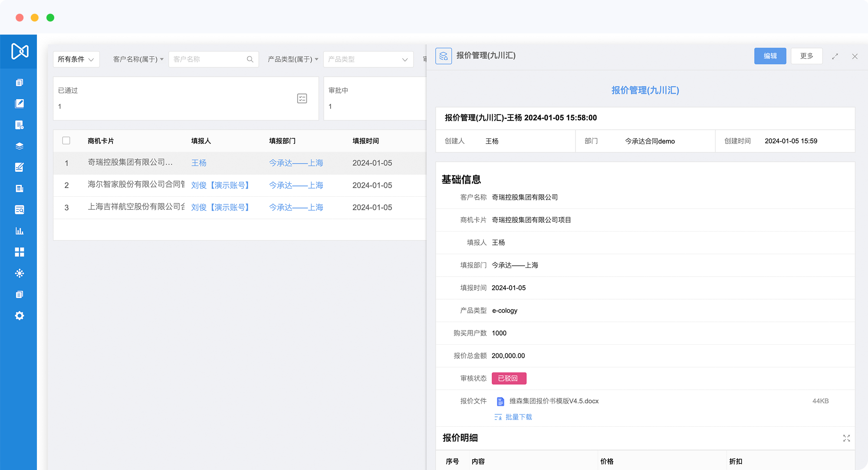The width and height of the screenshot is (868, 470).
Task: Click the checklist icon in 已通过 card
Action: point(302,98)
